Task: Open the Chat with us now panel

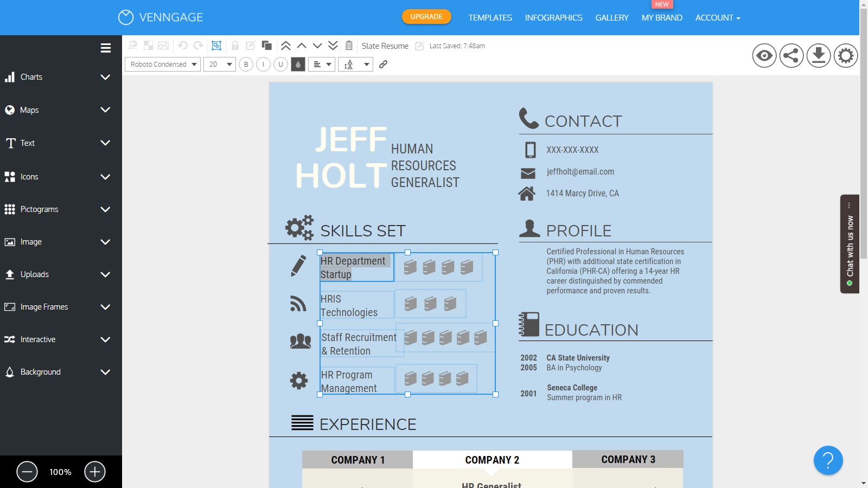Action: tap(850, 244)
